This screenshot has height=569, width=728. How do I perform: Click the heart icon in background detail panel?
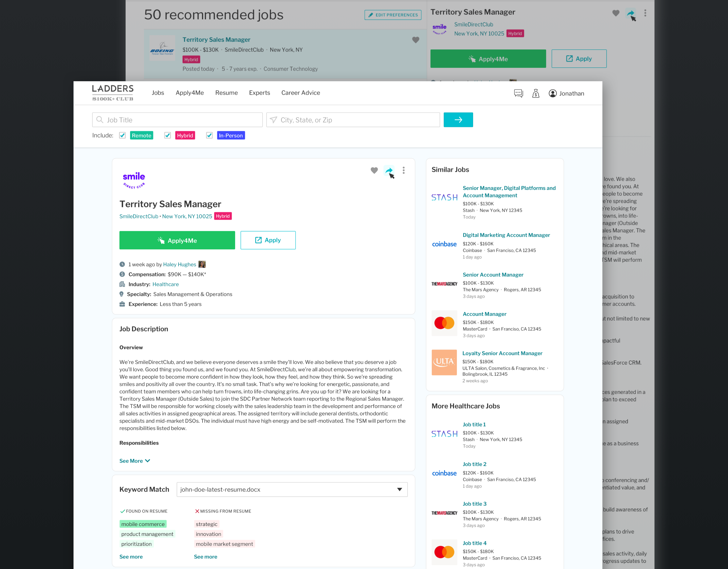point(616,13)
